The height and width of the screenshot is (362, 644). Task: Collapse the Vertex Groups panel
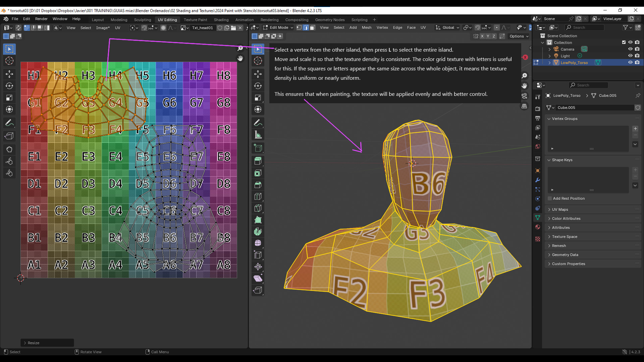[549, 119]
